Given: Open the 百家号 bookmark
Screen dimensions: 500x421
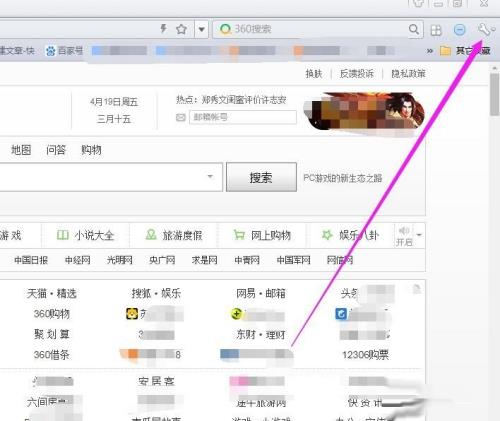Looking at the screenshot, I should click(x=64, y=51).
